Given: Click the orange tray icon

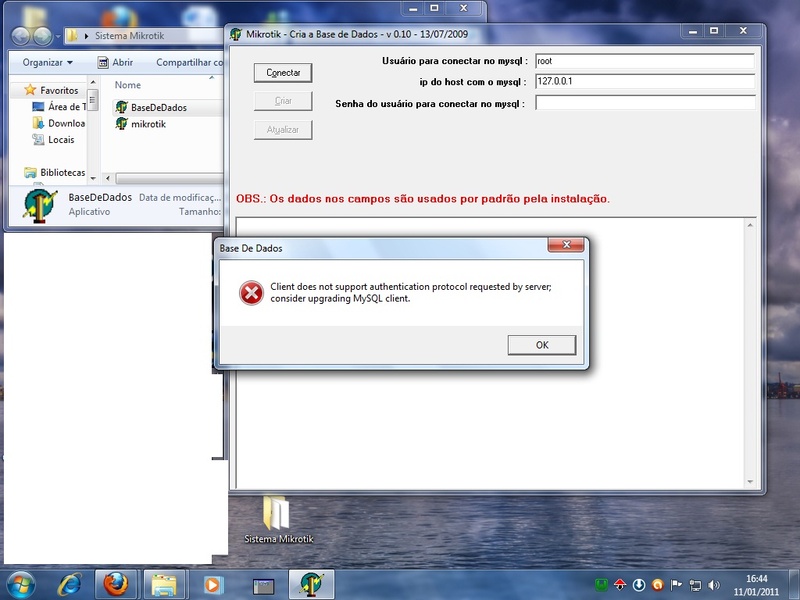Looking at the screenshot, I should click(658, 585).
